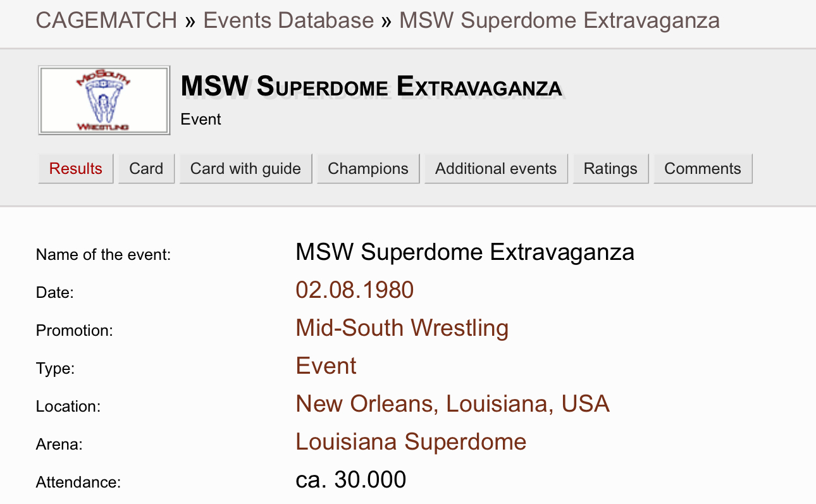This screenshot has height=504, width=816.
Task: Open Events Database breadcrumb link
Action: point(288,20)
